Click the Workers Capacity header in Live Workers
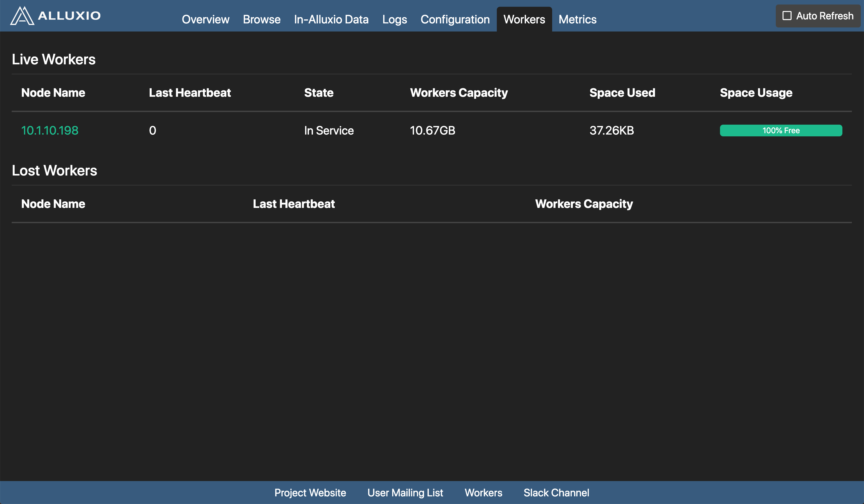This screenshot has width=864, height=504. click(459, 92)
